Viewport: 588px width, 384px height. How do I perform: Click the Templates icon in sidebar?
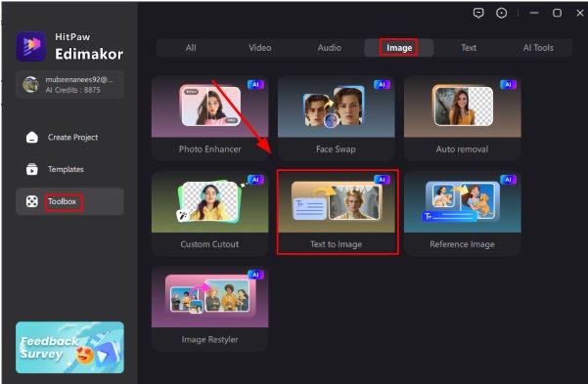(32, 169)
